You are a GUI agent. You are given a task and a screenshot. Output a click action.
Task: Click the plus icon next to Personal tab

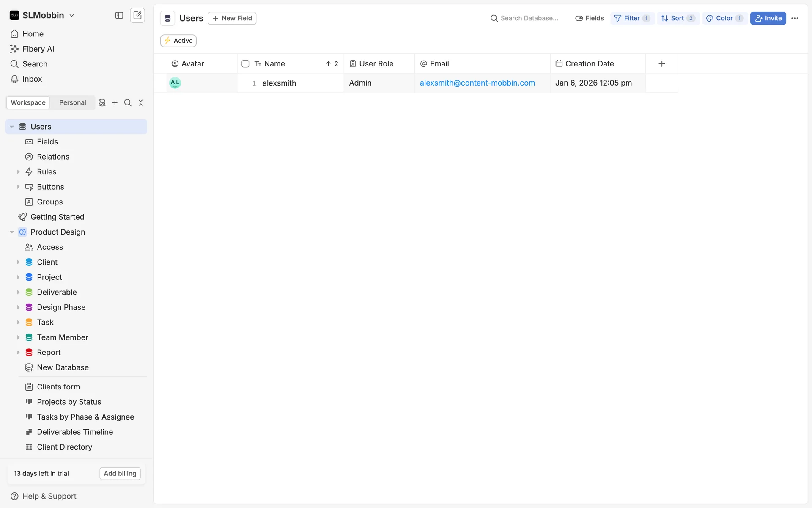coord(115,103)
